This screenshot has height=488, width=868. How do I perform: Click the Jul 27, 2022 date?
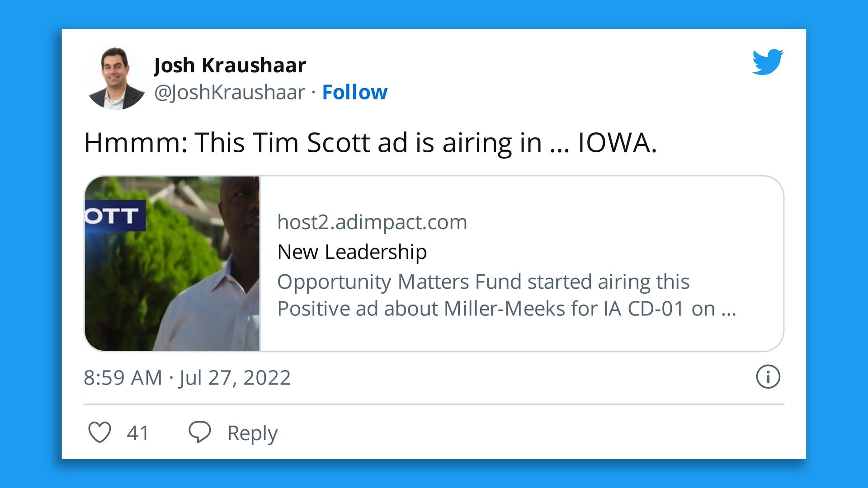235,378
